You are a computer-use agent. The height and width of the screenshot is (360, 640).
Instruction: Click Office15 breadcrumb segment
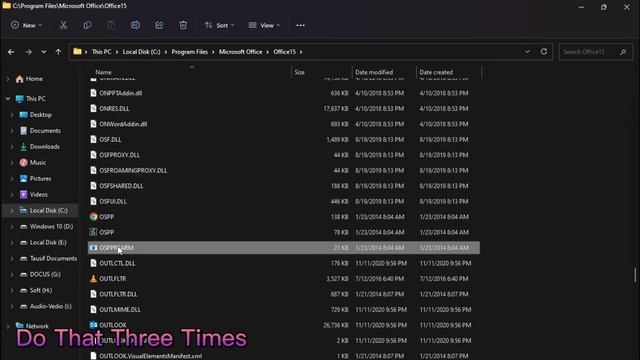284,52
